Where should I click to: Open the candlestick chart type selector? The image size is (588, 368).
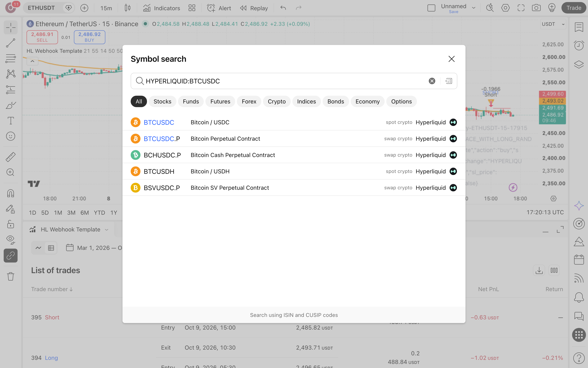pyautogui.click(x=128, y=8)
